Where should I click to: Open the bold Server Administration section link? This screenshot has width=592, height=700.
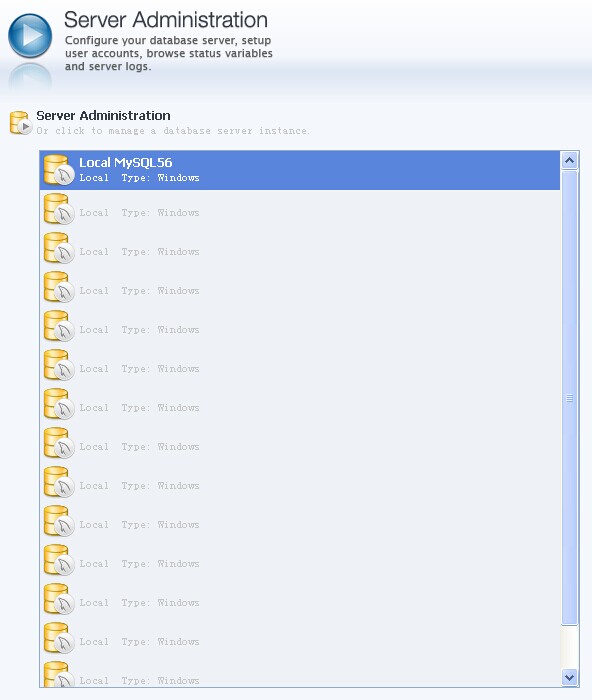coord(103,116)
